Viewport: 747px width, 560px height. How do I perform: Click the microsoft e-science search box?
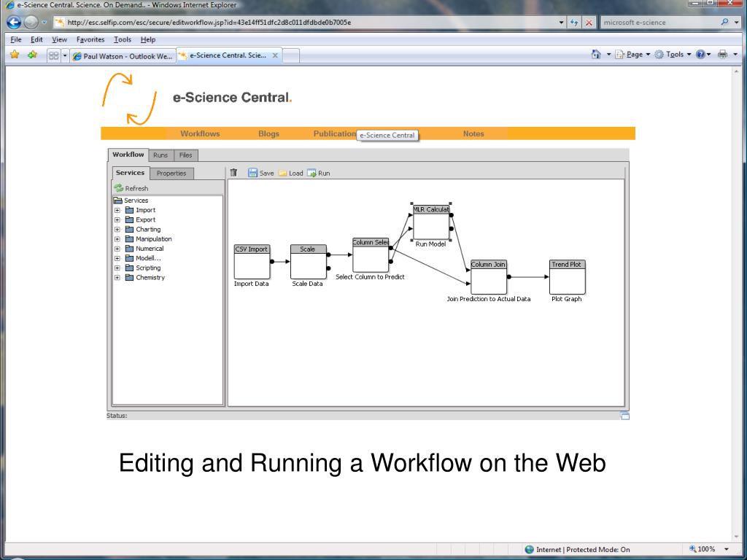(x=659, y=23)
